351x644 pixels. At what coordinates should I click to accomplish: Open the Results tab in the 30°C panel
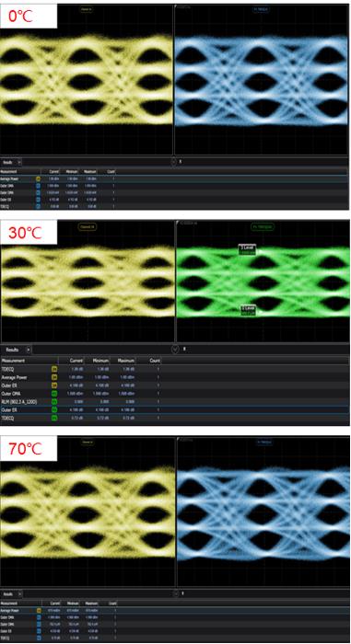tap(12, 350)
